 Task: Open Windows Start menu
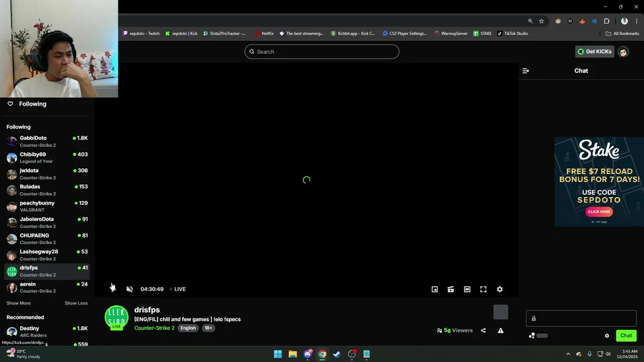click(278, 354)
